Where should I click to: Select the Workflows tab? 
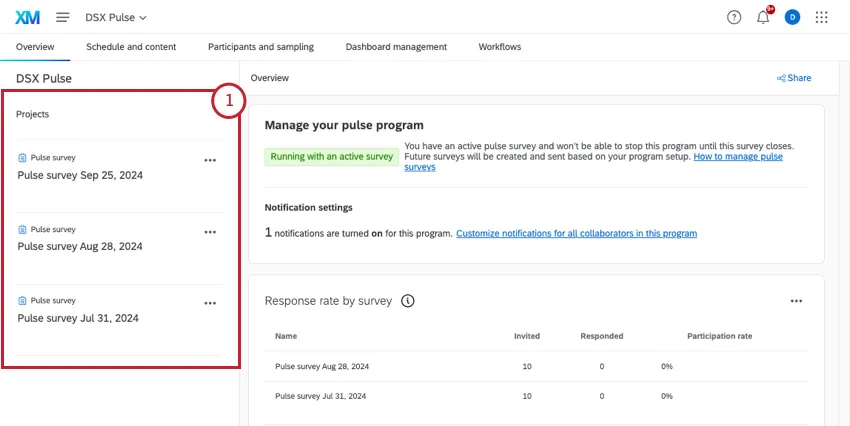pyautogui.click(x=499, y=47)
